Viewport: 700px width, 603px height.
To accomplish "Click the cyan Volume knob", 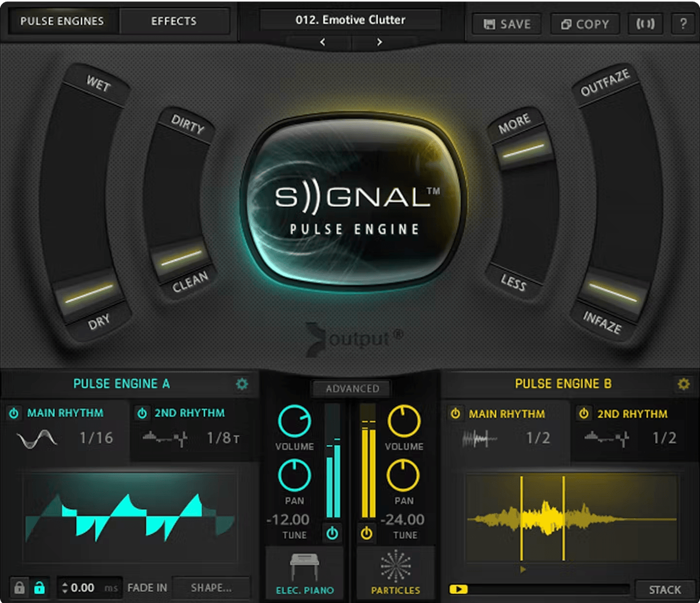I will click(294, 421).
